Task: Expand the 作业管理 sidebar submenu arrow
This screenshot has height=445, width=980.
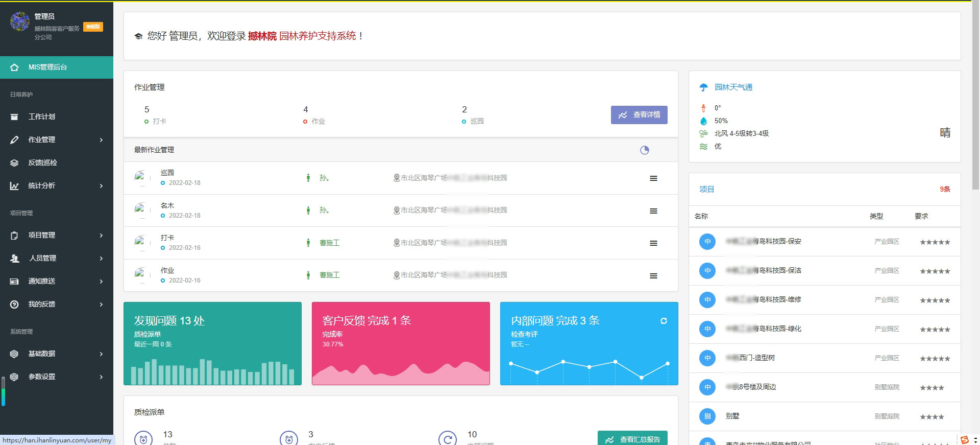Action: [101, 140]
